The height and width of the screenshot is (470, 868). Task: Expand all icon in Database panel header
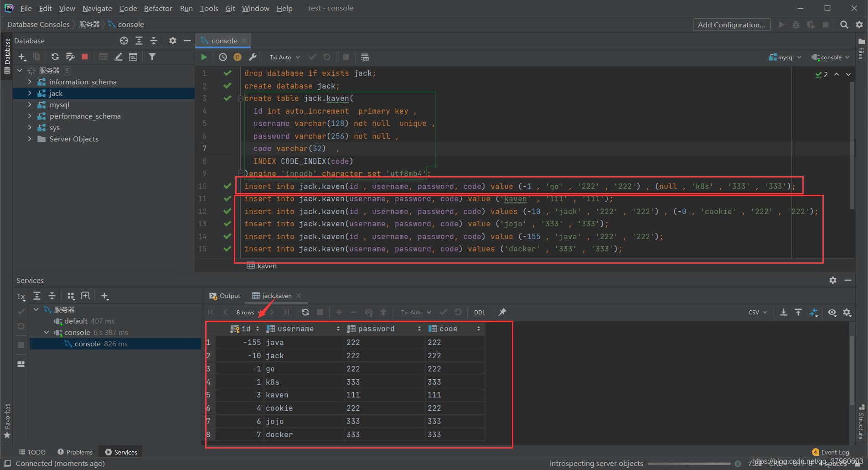139,41
